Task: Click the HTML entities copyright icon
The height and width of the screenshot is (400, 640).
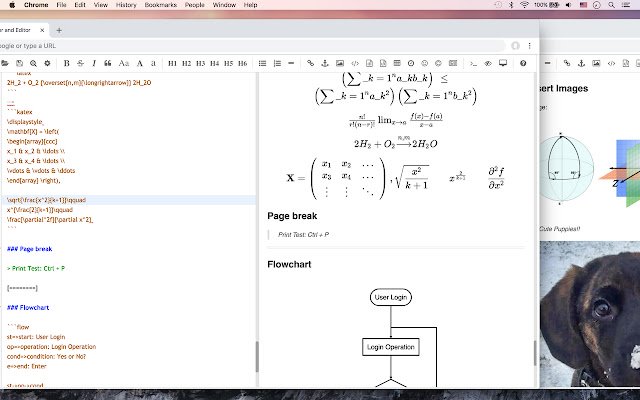Action: [438, 63]
